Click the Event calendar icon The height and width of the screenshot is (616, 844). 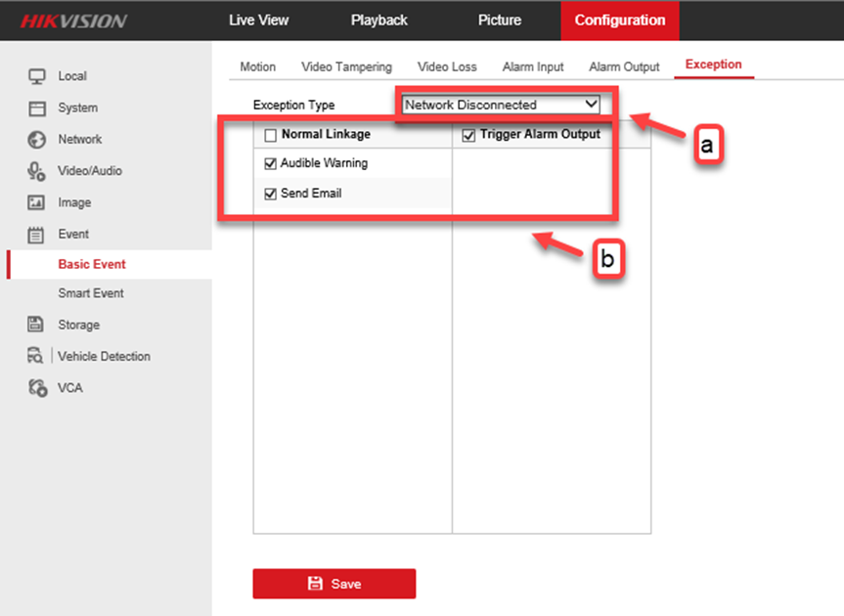(37, 235)
